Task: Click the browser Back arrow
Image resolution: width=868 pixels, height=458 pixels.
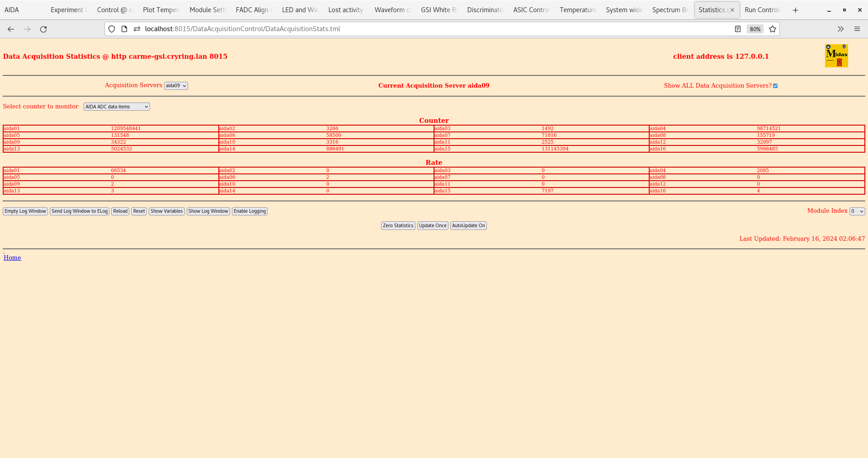Action: 11,29
